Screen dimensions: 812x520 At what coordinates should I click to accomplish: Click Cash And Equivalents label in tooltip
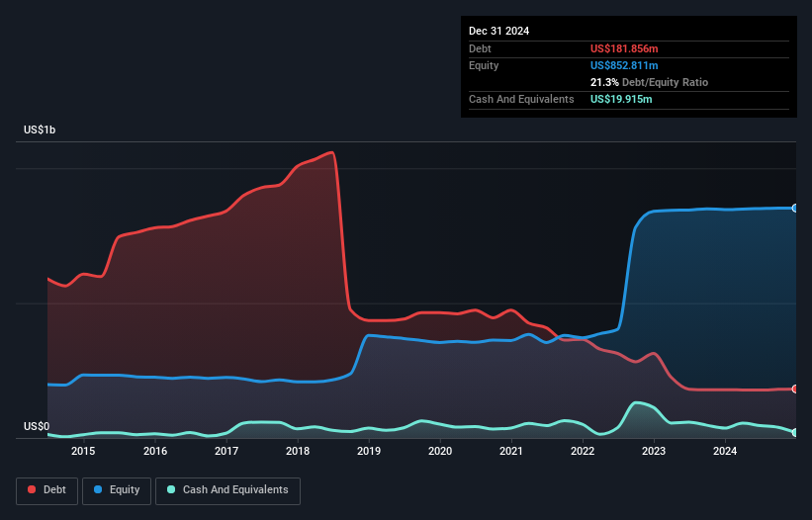[x=521, y=99]
